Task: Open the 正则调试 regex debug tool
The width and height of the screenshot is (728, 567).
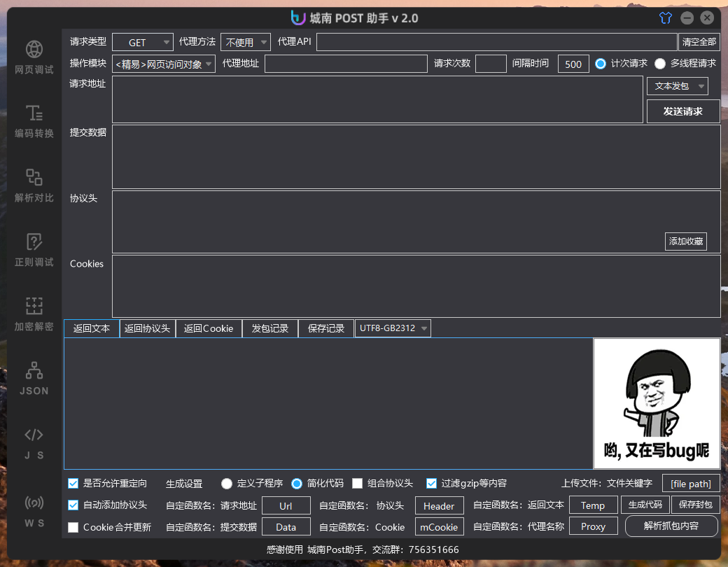Action: pyautogui.click(x=34, y=250)
